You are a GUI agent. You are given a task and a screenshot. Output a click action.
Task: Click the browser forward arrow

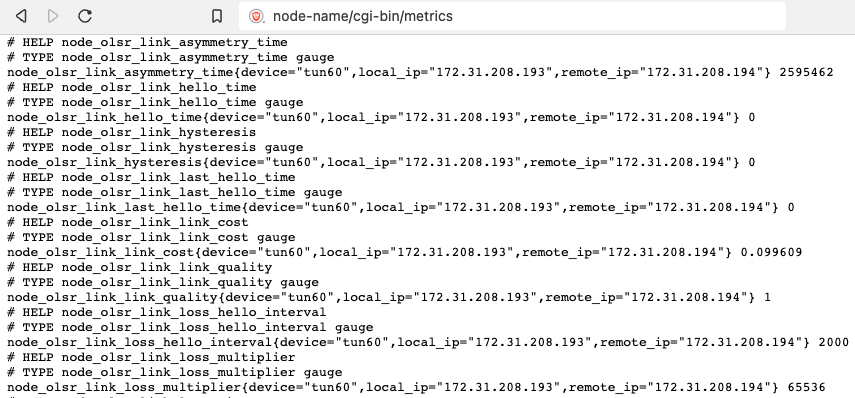(53, 16)
